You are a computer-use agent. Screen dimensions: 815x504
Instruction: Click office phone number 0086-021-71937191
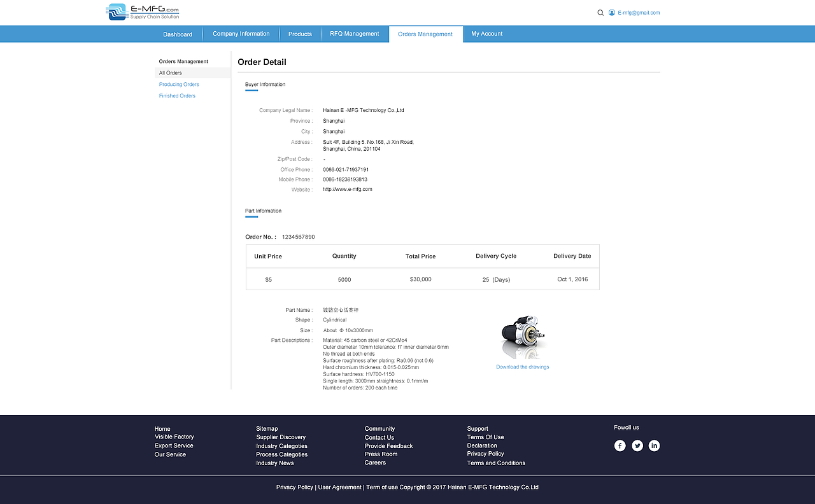pos(346,170)
